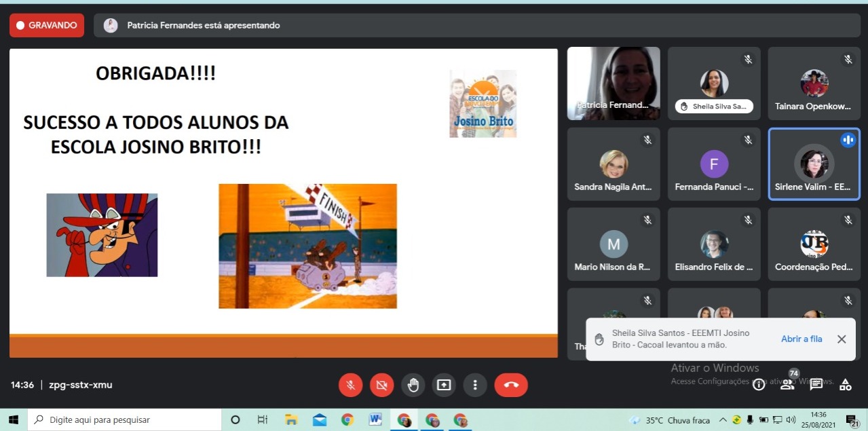Screen dimensions: 868x431
Task: Open Mail app from taskbar
Action: pos(320,419)
